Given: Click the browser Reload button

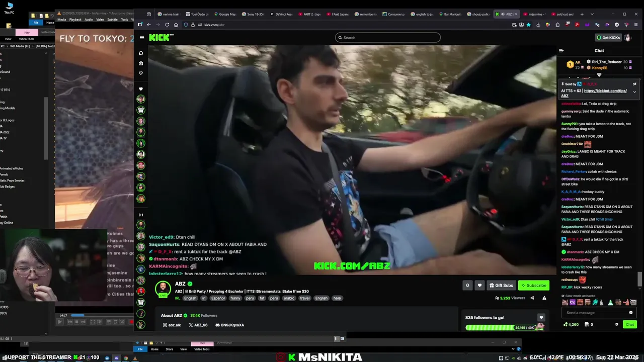Looking at the screenshot, I should point(167,25).
